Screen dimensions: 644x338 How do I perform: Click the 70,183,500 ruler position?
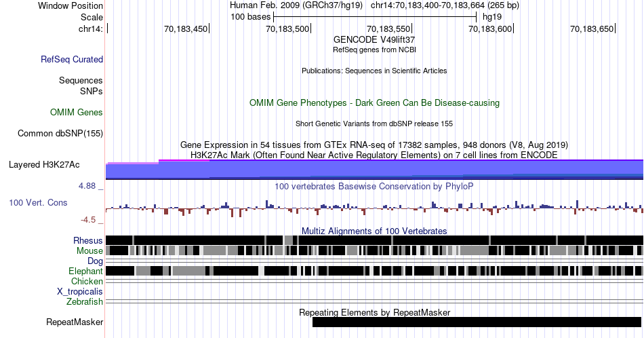click(x=287, y=29)
